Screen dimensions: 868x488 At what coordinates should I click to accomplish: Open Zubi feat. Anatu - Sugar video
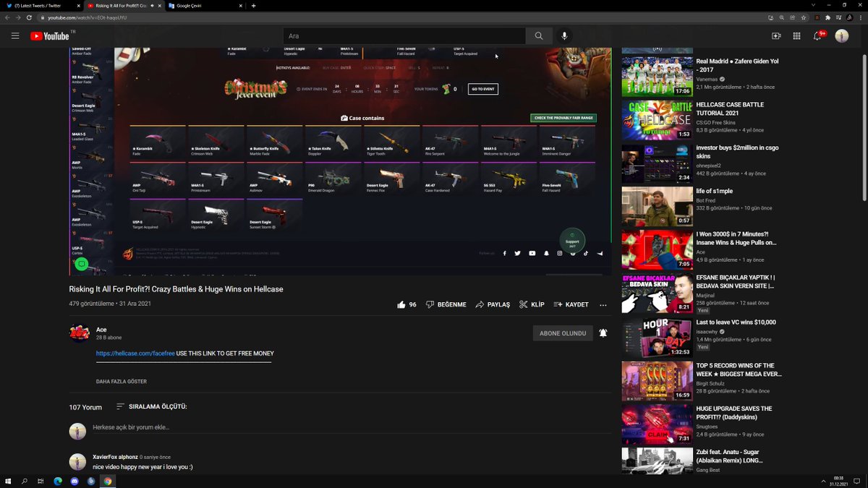point(658,461)
